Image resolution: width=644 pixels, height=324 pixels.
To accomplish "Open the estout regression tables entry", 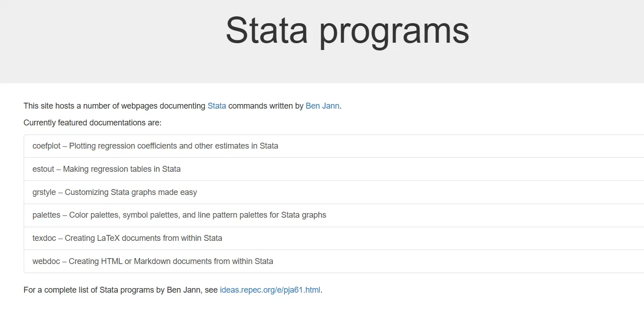I will coord(334,169).
